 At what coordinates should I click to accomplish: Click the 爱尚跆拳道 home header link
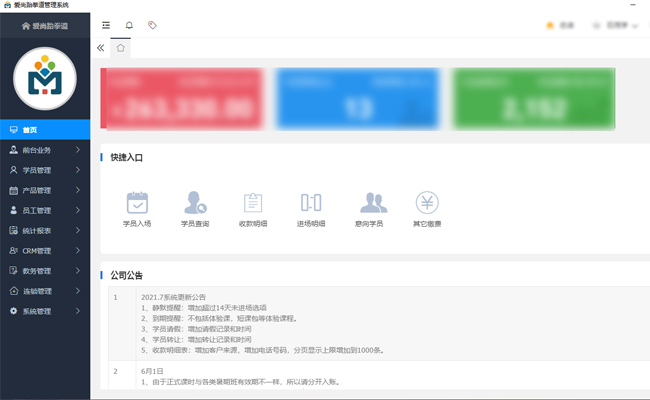[x=45, y=24]
